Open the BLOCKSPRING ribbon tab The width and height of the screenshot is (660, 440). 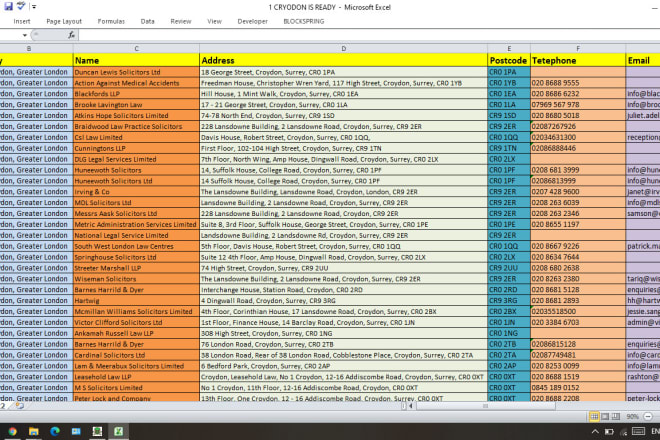tap(304, 21)
